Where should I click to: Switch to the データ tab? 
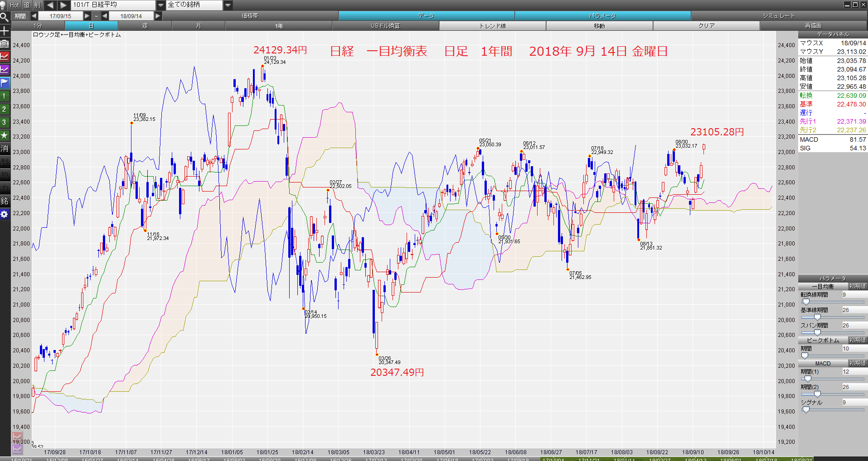pyautogui.click(x=427, y=16)
